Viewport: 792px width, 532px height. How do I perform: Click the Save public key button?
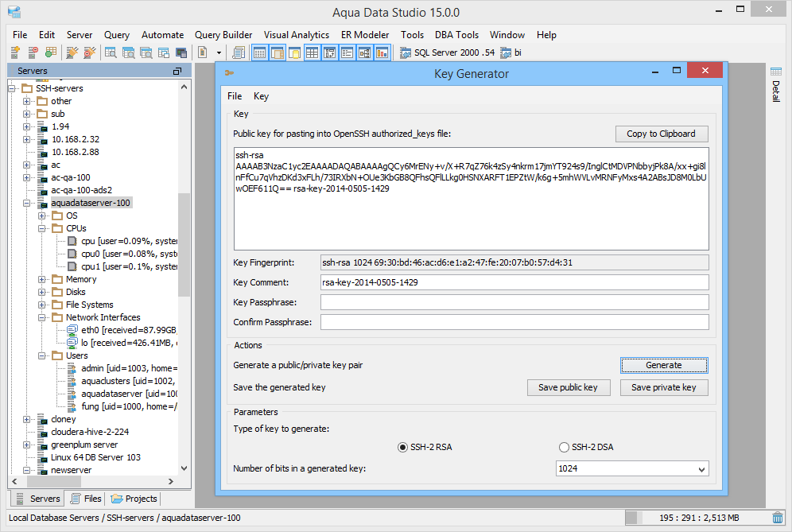(x=569, y=387)
